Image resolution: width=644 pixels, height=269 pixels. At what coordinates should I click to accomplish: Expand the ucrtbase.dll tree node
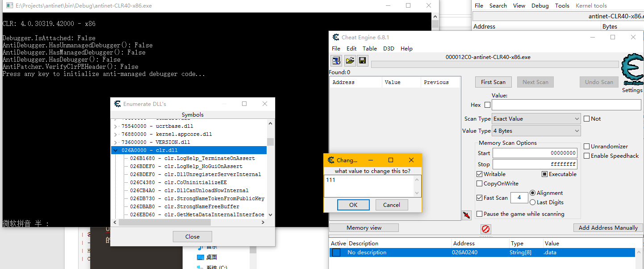click(x=116, y=126)
